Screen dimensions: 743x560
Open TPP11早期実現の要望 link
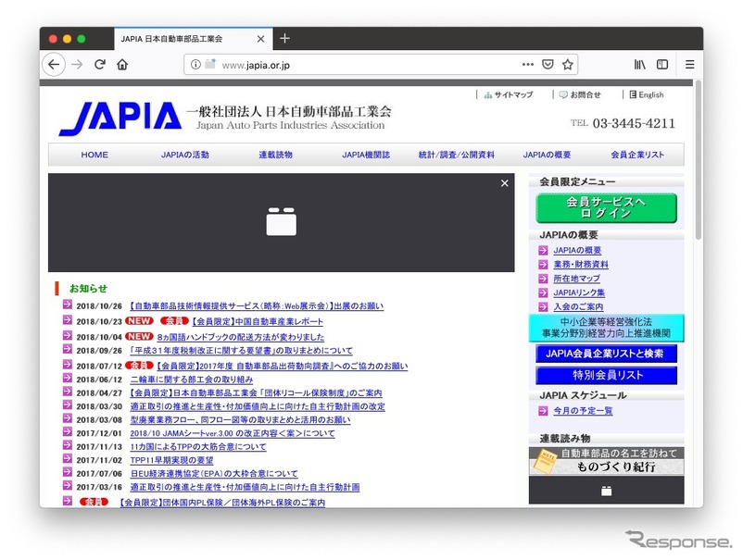tap(171, 460)
